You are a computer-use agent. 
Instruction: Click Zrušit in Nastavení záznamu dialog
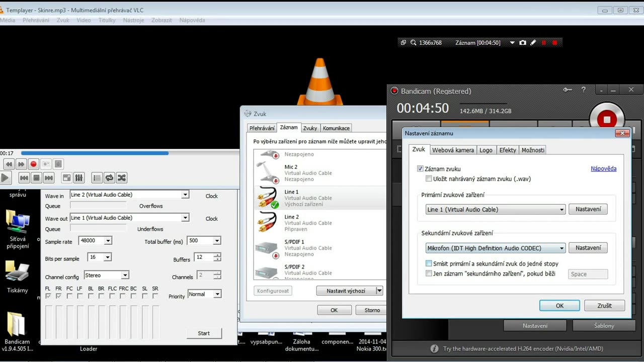(x=605, y=306)
